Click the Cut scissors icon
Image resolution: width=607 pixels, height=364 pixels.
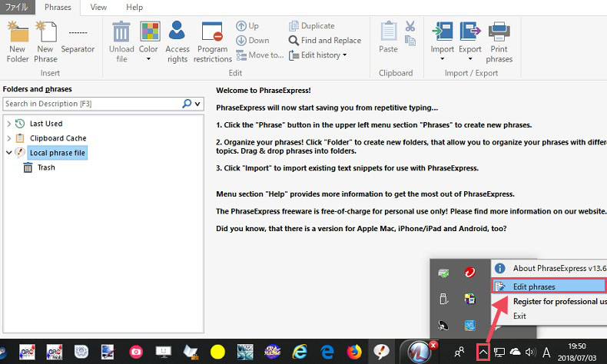pyautogui.click(x=410, y=26)
